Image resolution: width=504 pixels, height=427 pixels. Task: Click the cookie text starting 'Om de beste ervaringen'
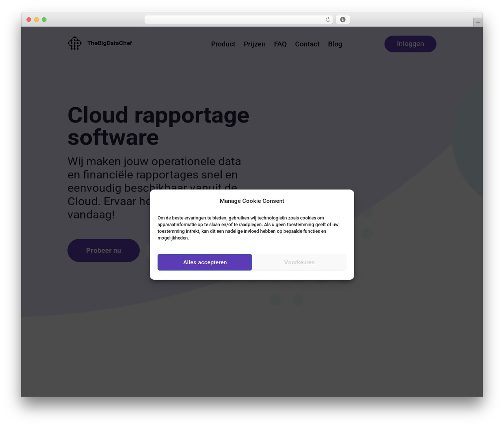coord(248,228)
